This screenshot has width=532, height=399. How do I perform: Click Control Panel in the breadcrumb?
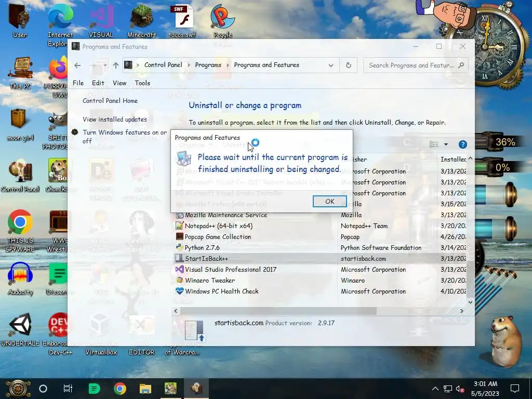tap(163, 65)
